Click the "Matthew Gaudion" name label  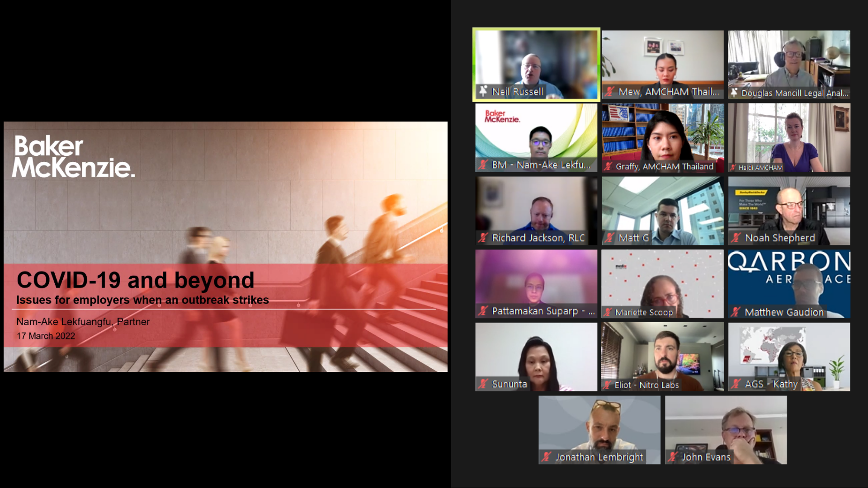pyautogui.click(x=784, y=312)
